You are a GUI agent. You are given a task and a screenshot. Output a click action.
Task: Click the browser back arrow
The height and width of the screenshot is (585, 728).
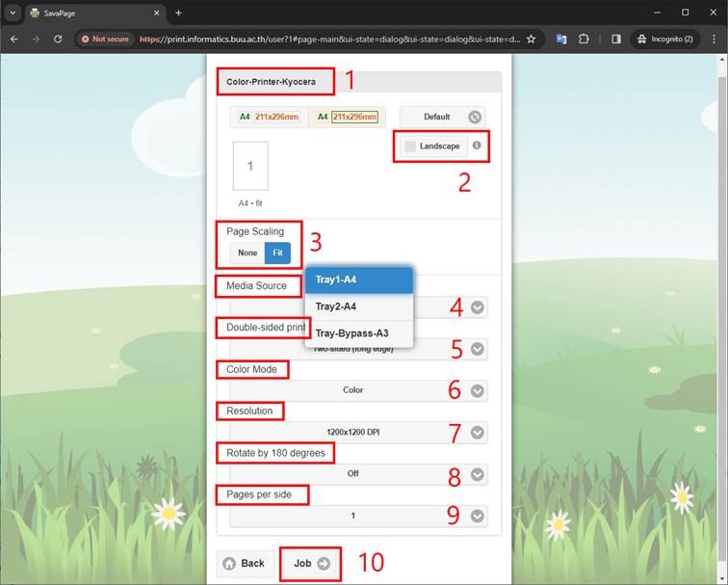tap(14, 40)
